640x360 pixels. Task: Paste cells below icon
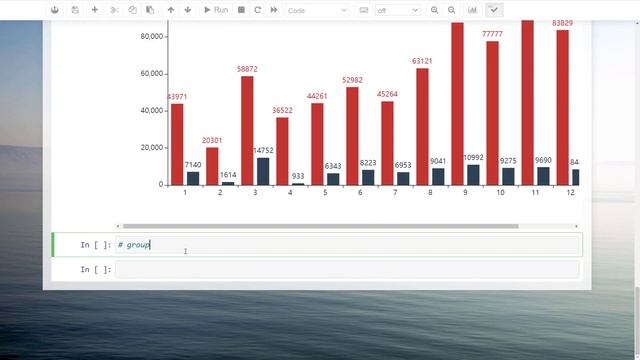click(x=150, y=10)
